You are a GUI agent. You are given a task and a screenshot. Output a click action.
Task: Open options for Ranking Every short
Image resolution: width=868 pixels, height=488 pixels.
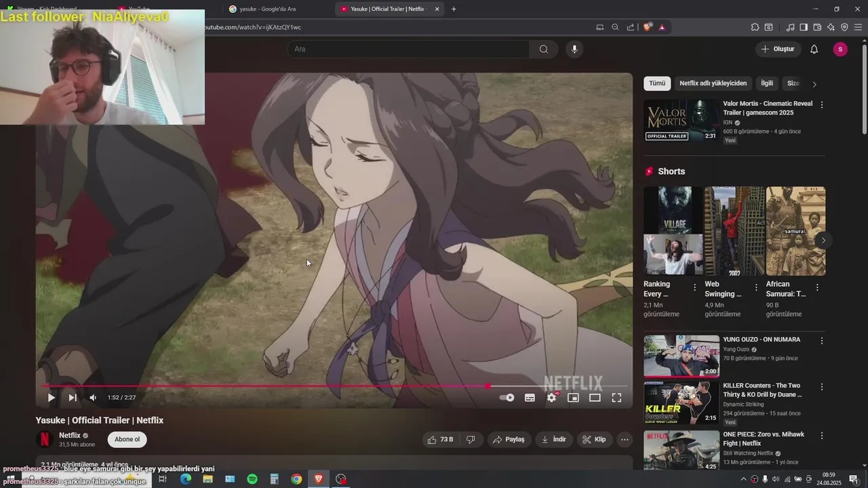[x=694, y=287]
